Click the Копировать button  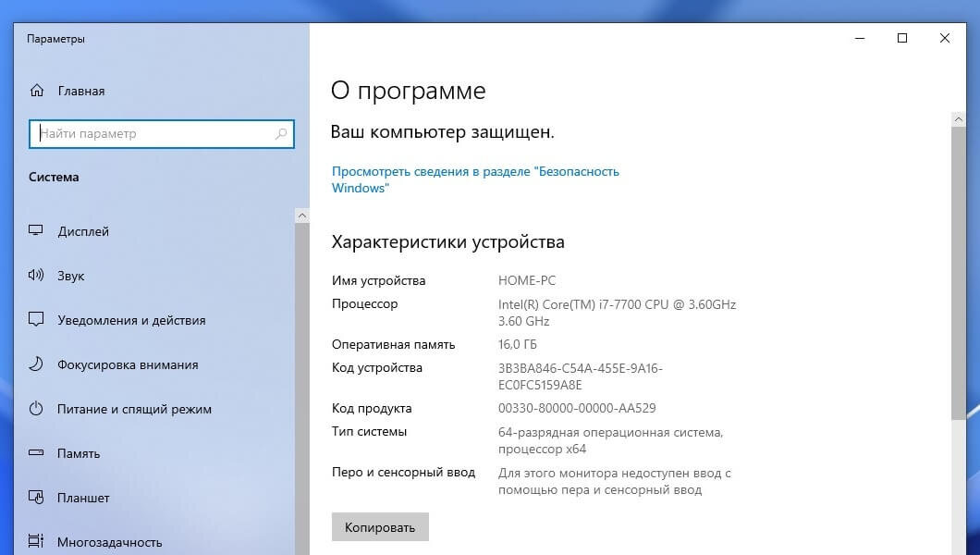(380, 527)
